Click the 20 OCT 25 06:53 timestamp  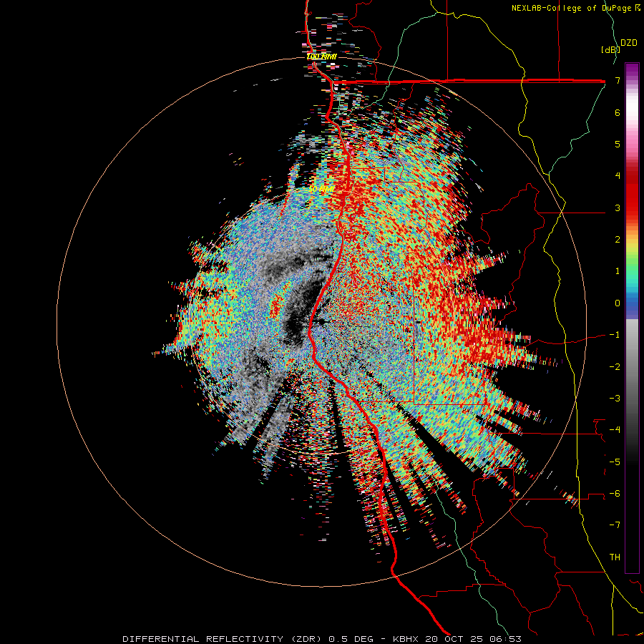coord(472,639)
